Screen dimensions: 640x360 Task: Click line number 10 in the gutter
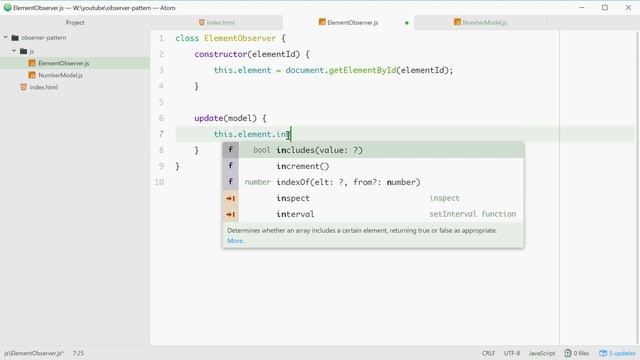click(159, 182)
